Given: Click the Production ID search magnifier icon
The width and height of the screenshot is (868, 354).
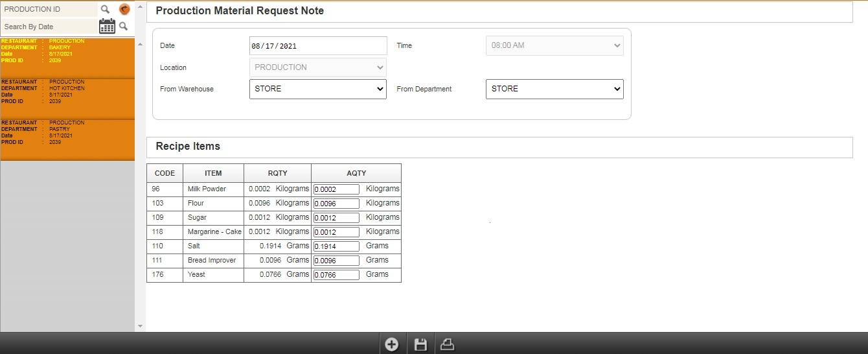Looking at the screenshot, I should (x=105, y=9).
